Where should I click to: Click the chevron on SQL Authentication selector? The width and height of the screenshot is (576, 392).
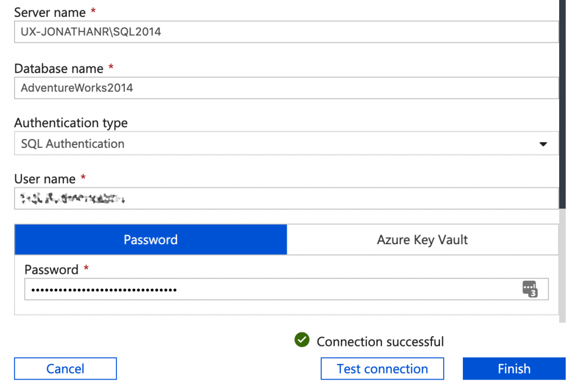pyautogui.click(x=543, y=144)
